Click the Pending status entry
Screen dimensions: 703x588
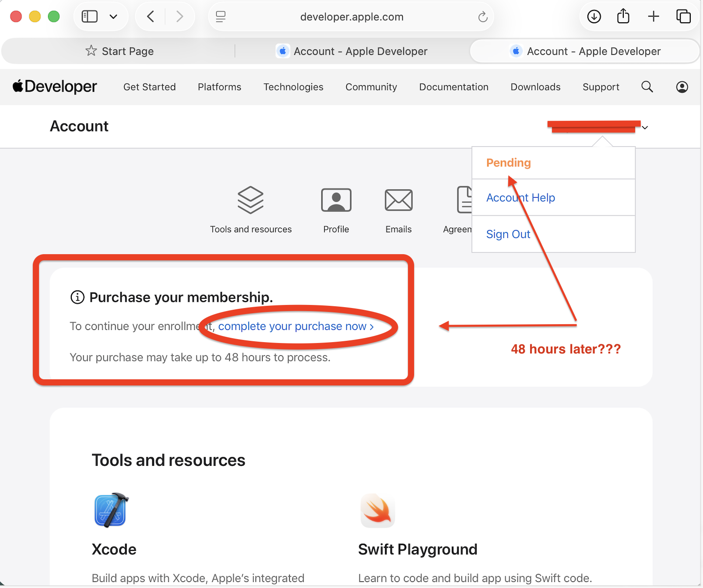[x=508, y=163]
